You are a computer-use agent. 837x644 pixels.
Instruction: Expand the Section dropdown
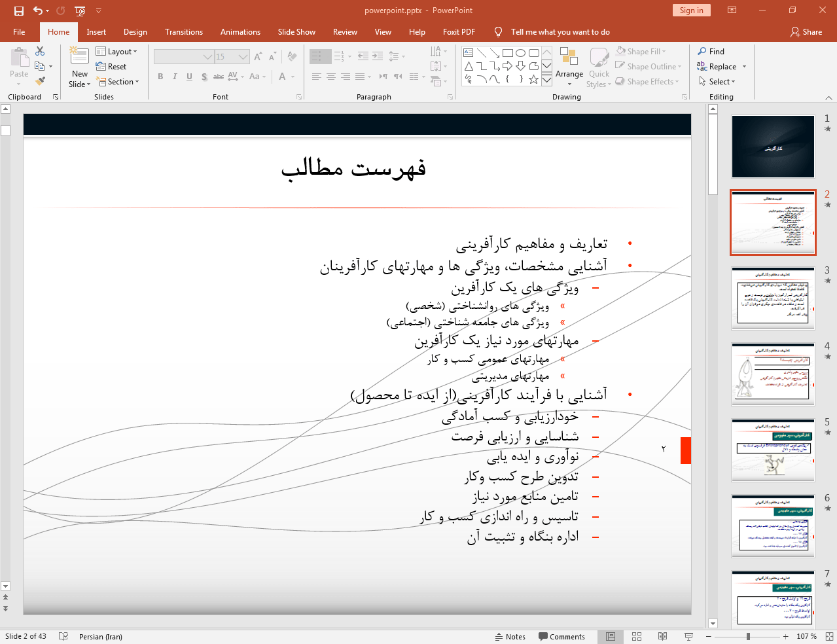coord(118,81)
